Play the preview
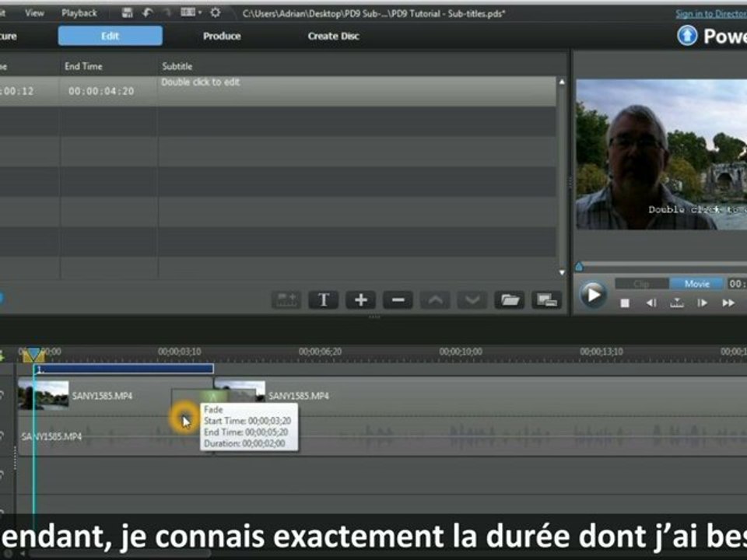 click(x=593, y=295)
